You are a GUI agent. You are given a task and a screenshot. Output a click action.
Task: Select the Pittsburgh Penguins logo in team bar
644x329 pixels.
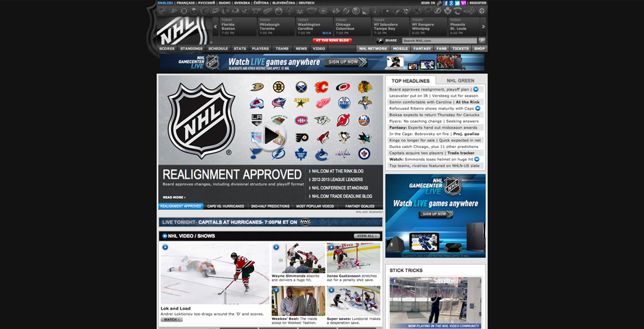pyautogui.click(x=406, y=11)
